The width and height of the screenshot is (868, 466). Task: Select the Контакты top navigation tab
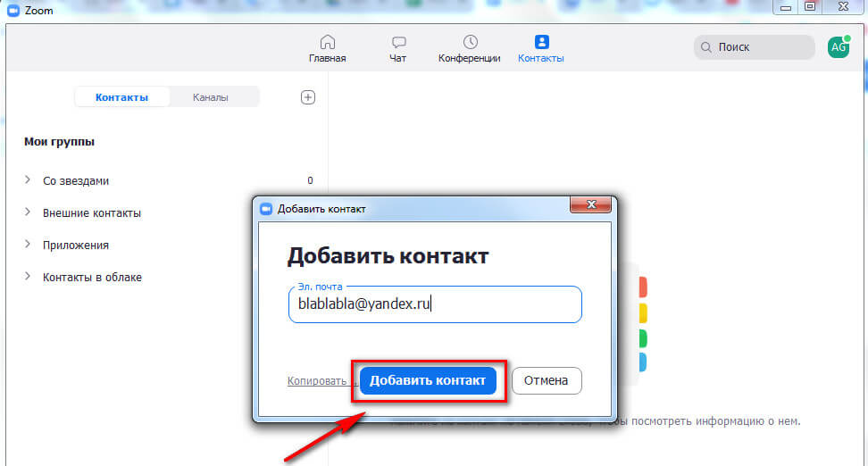pos(541,49)
